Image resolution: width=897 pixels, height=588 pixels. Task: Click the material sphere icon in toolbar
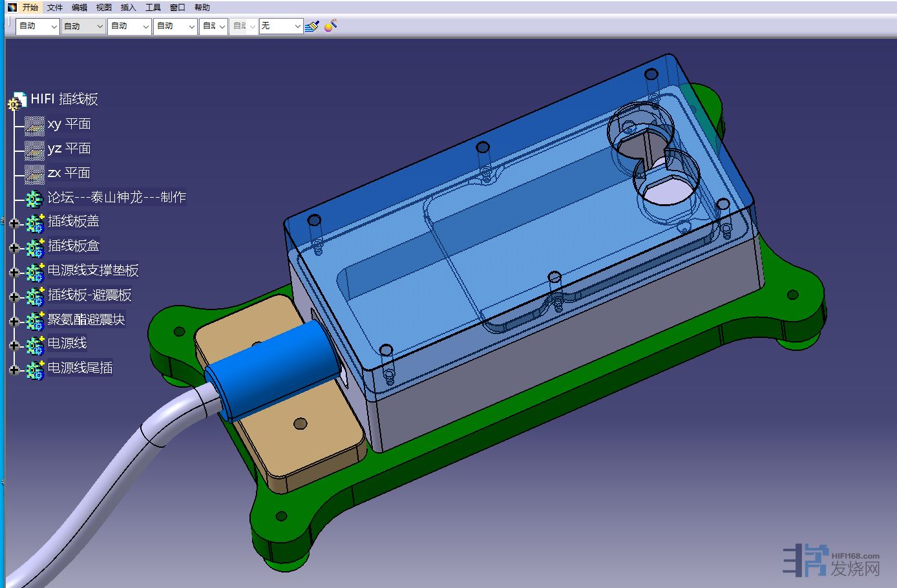[x=330, y=26]
